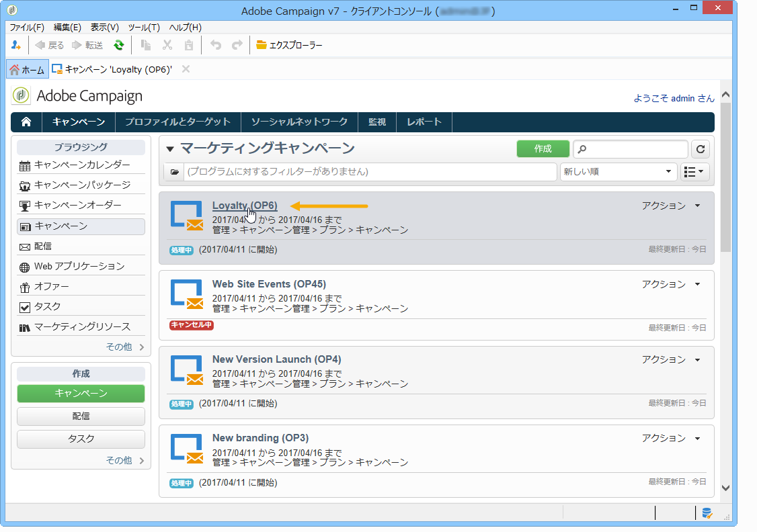Open マーケティングリソース in sidebar
Viewport: 757px width, 532px height.
coord(81,327)
